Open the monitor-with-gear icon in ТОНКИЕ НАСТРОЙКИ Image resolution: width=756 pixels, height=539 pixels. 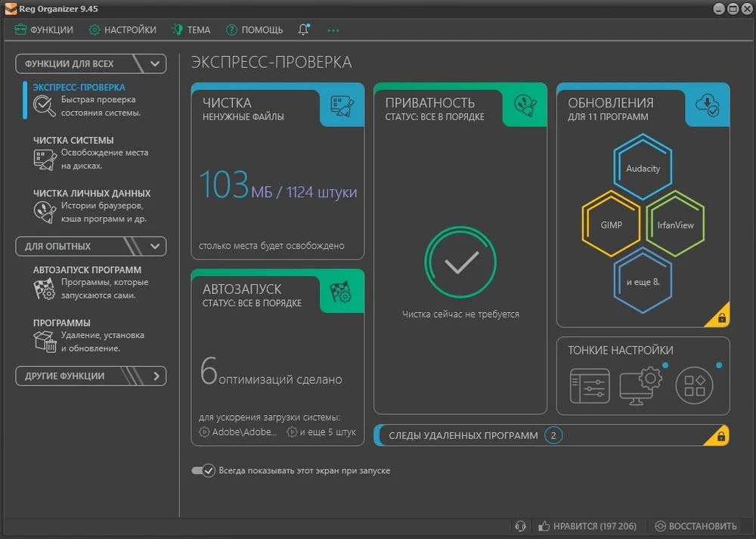[x=641, y=386]
